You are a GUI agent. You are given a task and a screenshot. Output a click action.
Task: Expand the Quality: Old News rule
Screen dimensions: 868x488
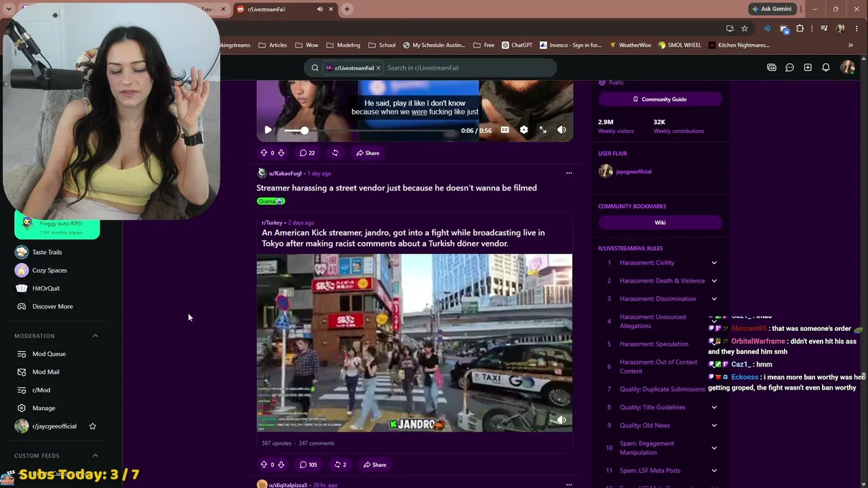coord(714,426)
